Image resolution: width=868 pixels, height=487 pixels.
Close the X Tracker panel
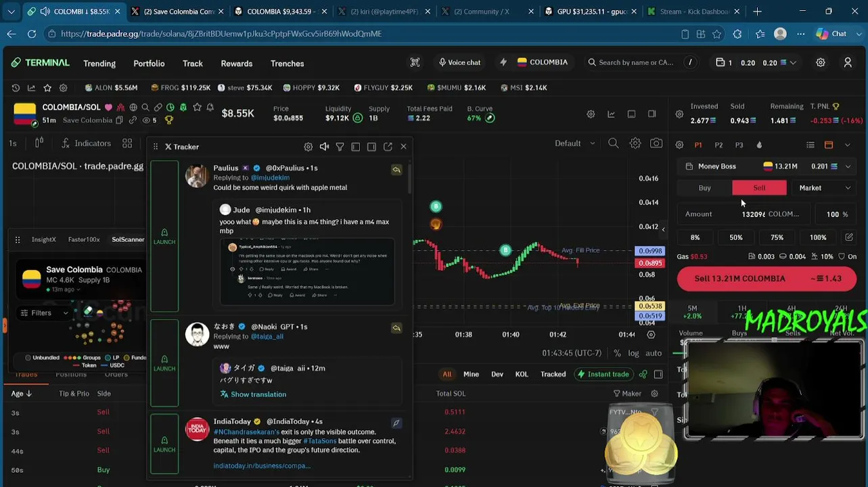(404, 147)
